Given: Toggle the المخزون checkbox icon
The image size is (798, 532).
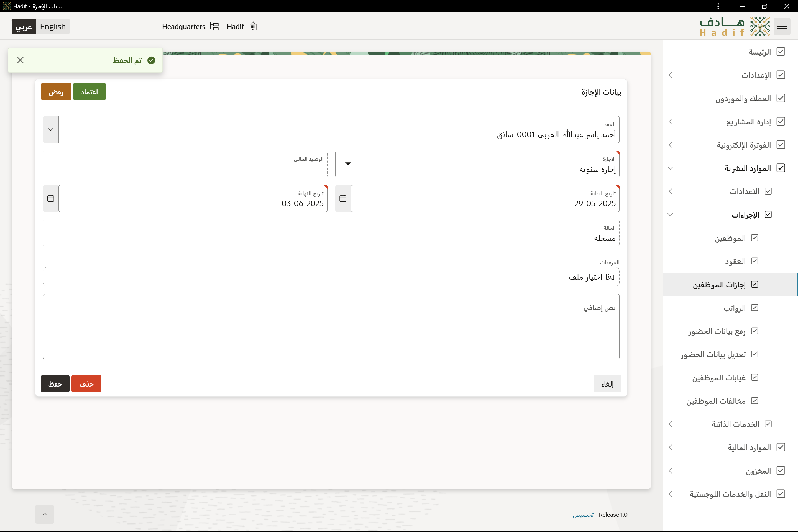Looking at the screenshot, I should pyautogui.click(x=781, y=470).
